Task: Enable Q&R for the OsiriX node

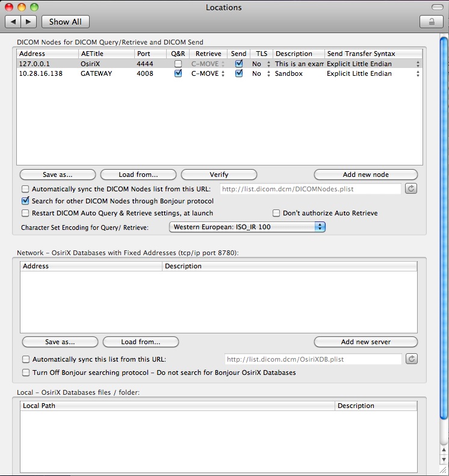Action: [x=178, y=64]
